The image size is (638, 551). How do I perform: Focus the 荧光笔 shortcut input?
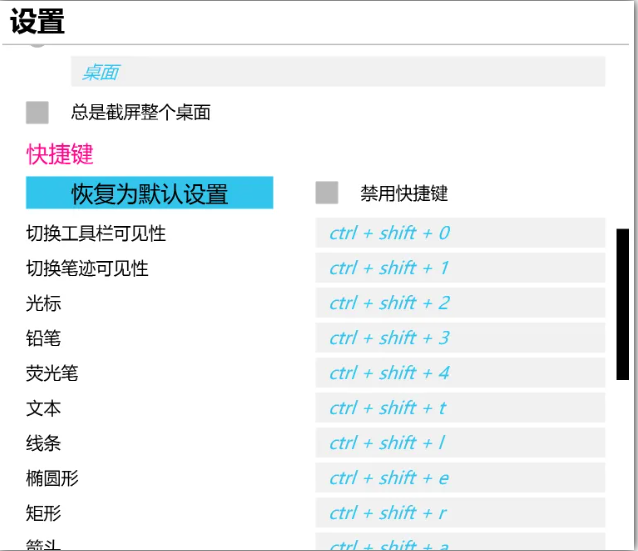pyautogui.click(x=460, y=373)
